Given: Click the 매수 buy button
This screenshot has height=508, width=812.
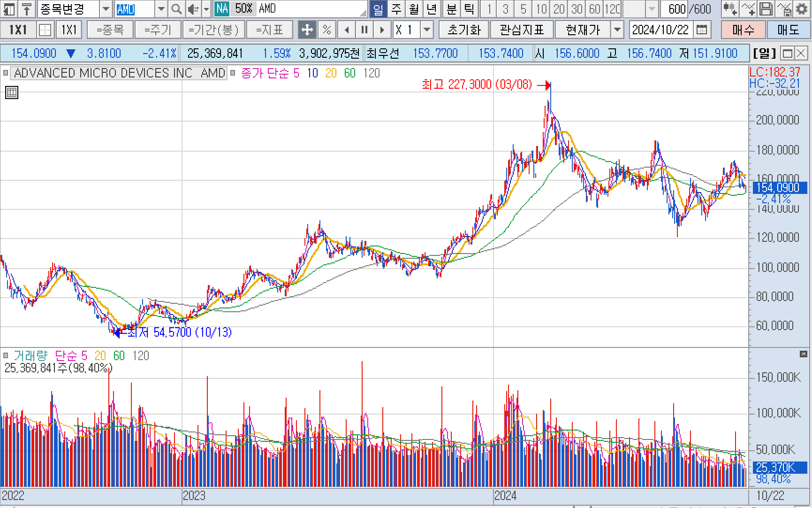Looking at the screenshot, I should 744,30.
